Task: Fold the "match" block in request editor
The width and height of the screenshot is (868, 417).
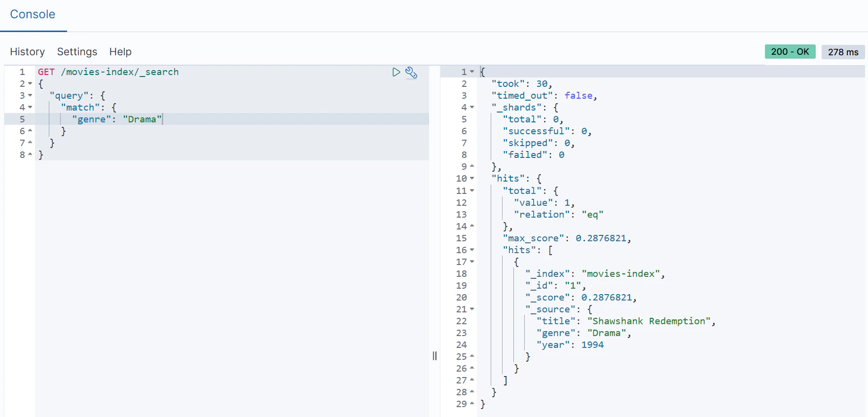Action: (x=30, y=107)
